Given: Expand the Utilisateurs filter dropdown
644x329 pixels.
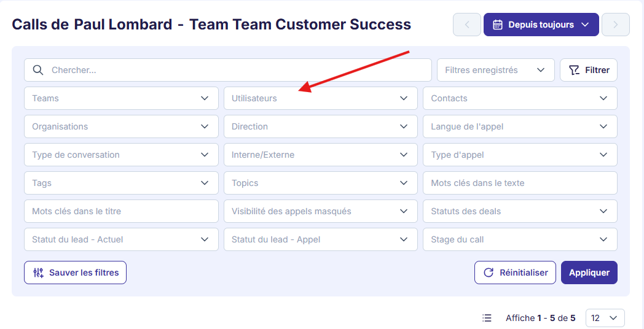Looking at the screenshot, I should (x=320, y=98).
